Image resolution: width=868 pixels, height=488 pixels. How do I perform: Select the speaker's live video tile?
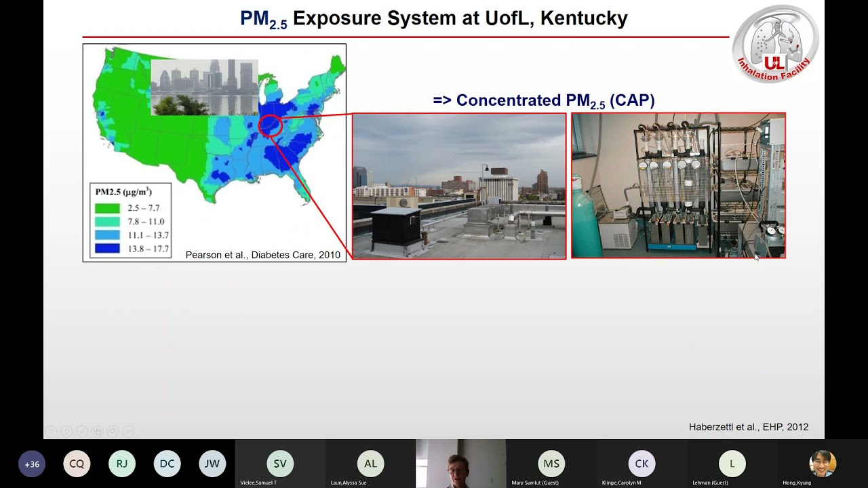point(460,464)
